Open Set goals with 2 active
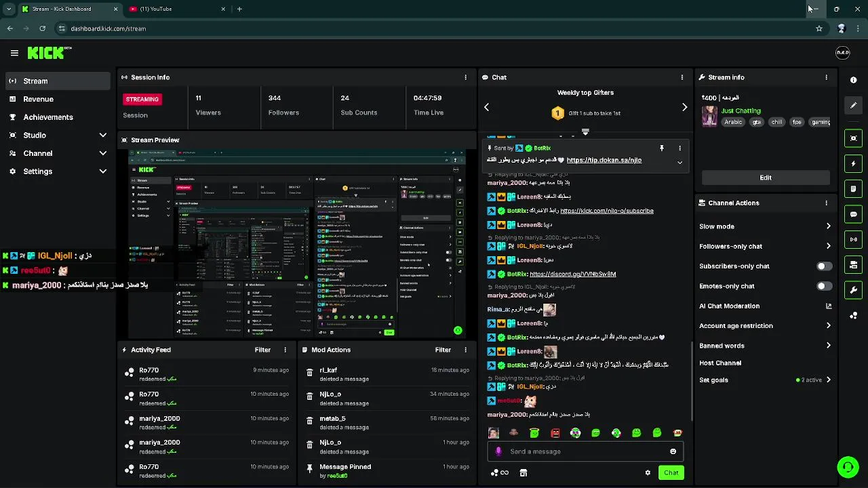 point(765,380)
